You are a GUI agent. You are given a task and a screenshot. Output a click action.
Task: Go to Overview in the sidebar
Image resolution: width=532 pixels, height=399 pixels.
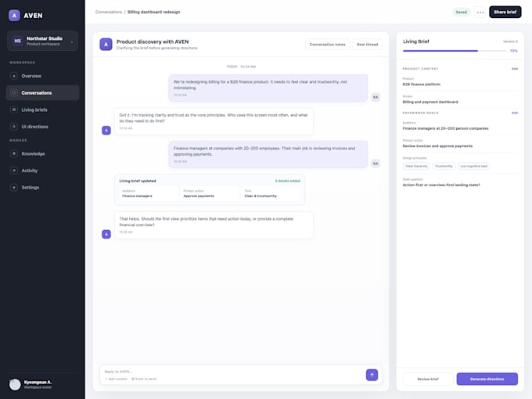tap(43, 76)
